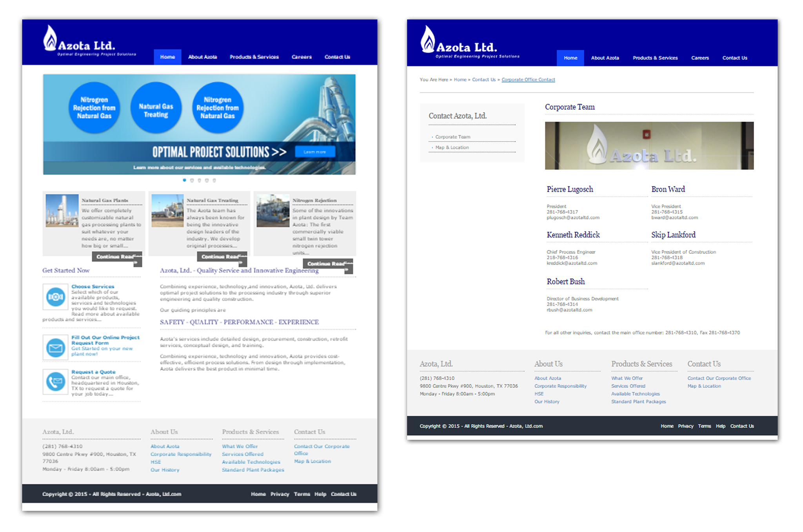803x532 pixels.
Task: Select the first carousel slide dot
Action: (x=184, y=180)
